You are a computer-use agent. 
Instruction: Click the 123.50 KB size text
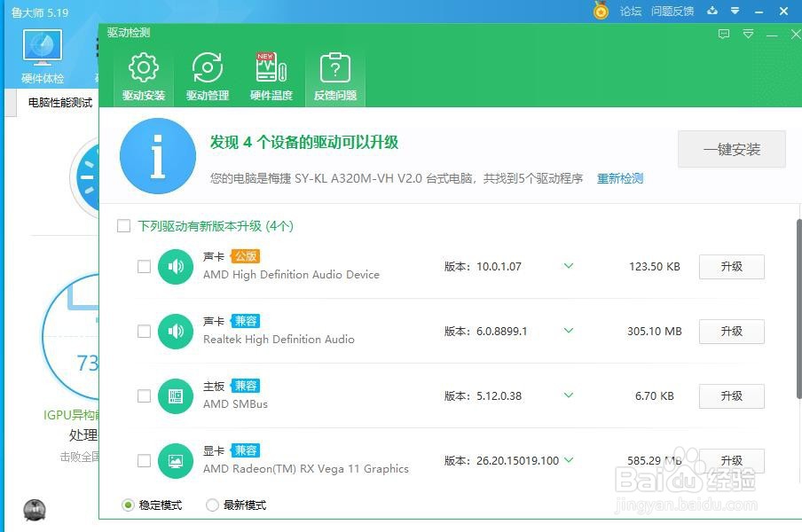point(654,267)
